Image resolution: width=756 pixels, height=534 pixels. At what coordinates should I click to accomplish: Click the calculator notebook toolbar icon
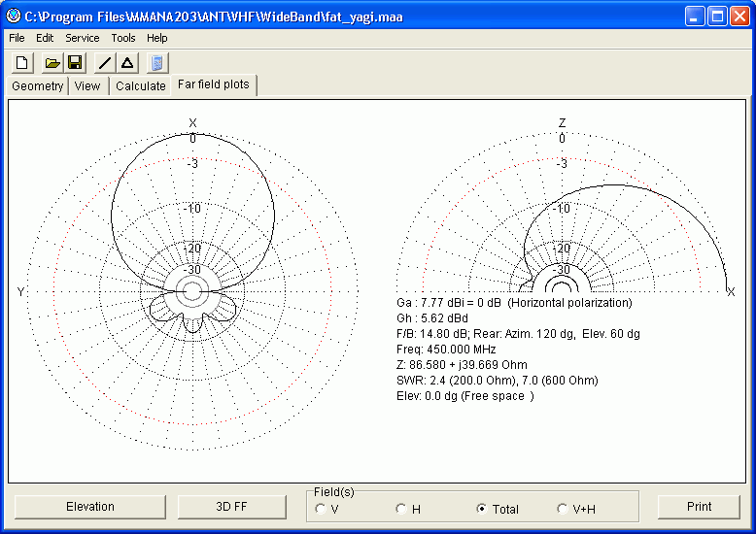[x=157, y=62]
